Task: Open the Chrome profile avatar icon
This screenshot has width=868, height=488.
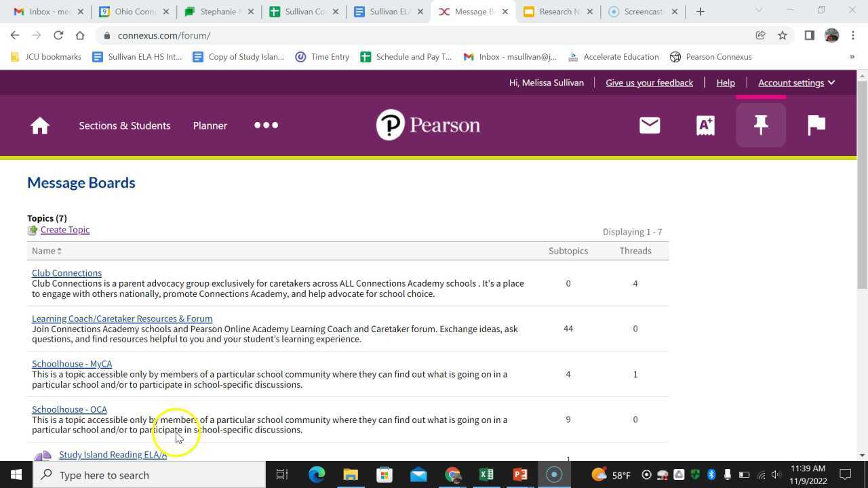Action: coord(831,35)
